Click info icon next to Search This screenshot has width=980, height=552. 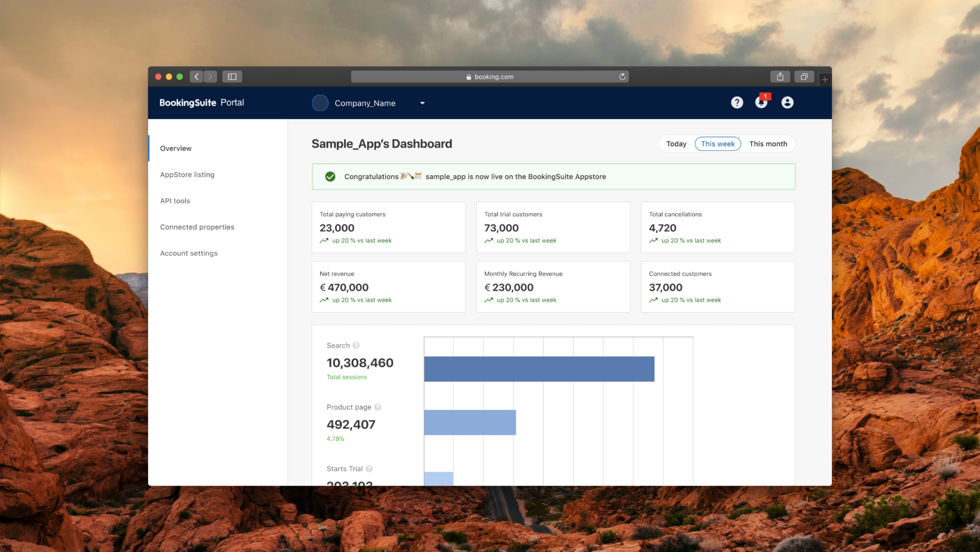pos(356,346)
